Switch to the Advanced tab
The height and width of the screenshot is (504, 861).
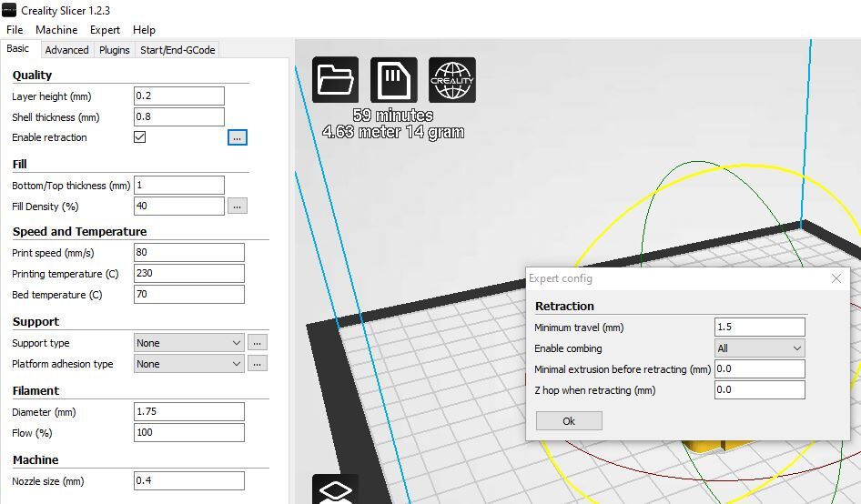point(66,50)
